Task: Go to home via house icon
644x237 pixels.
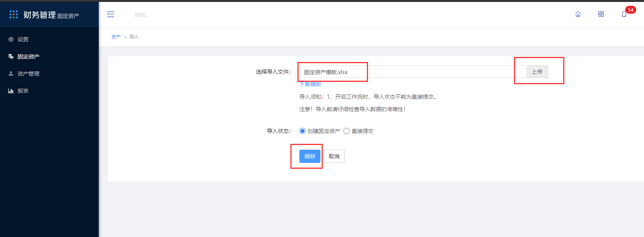Action: (x=578, y=14)
